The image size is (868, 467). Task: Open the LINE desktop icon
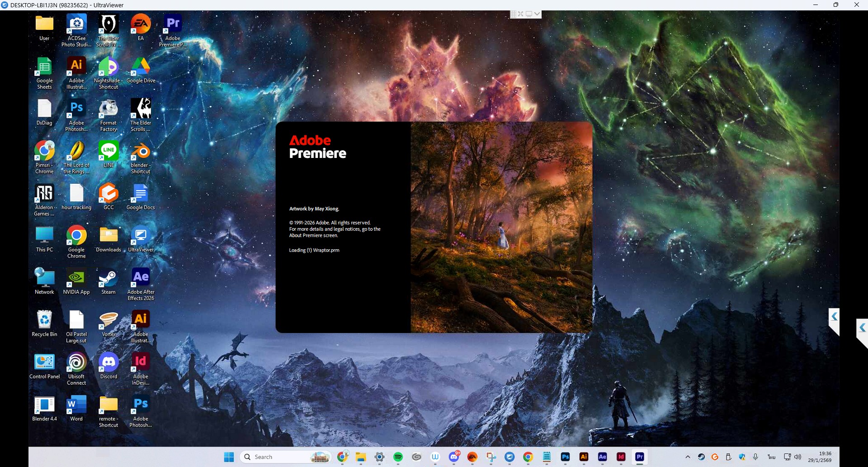pyautogui.click(x=108, y=155)
